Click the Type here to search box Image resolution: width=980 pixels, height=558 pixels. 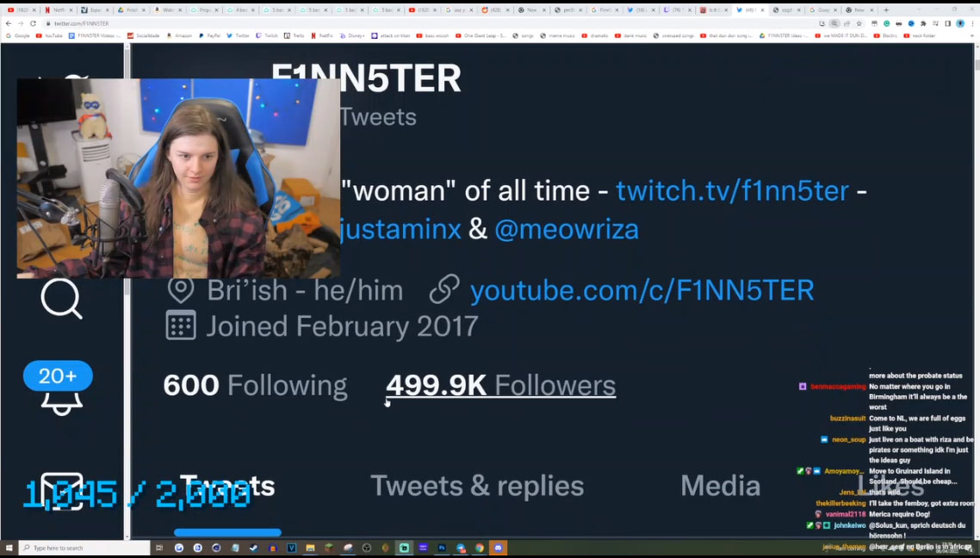click(x=84, y=548)
